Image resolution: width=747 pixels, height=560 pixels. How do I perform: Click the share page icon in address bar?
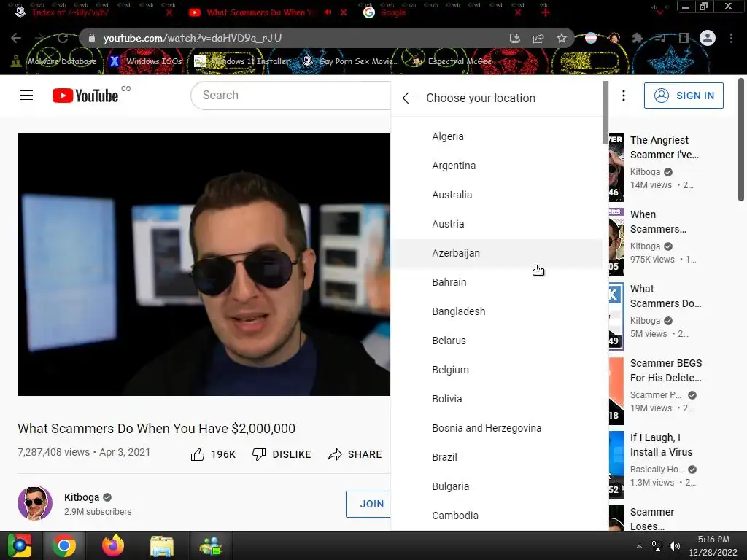[x=538, y=38]
